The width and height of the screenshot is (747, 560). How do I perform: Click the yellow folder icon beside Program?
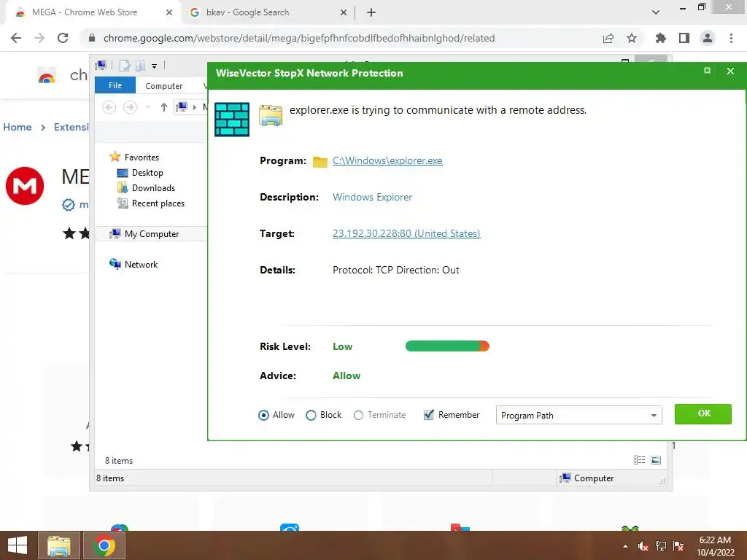[320, 162]
